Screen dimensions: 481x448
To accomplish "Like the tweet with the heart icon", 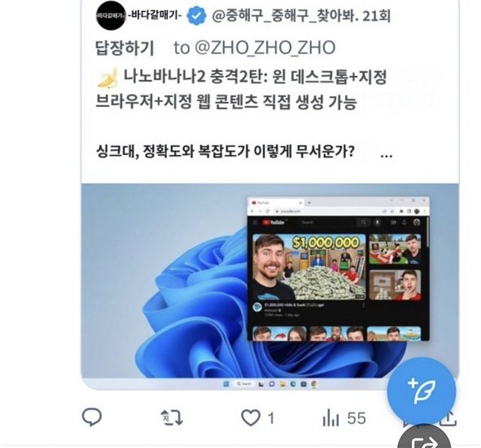I will pos(250,418).
